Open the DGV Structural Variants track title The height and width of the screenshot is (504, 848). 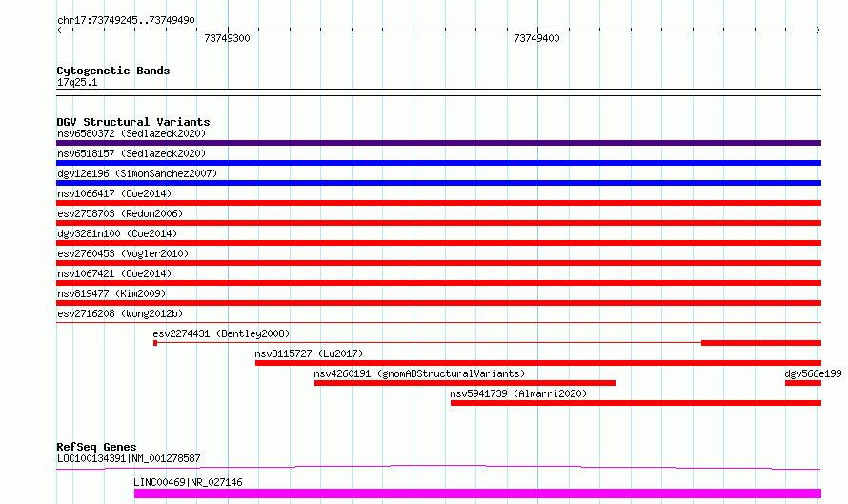click(x=133, y=122)
